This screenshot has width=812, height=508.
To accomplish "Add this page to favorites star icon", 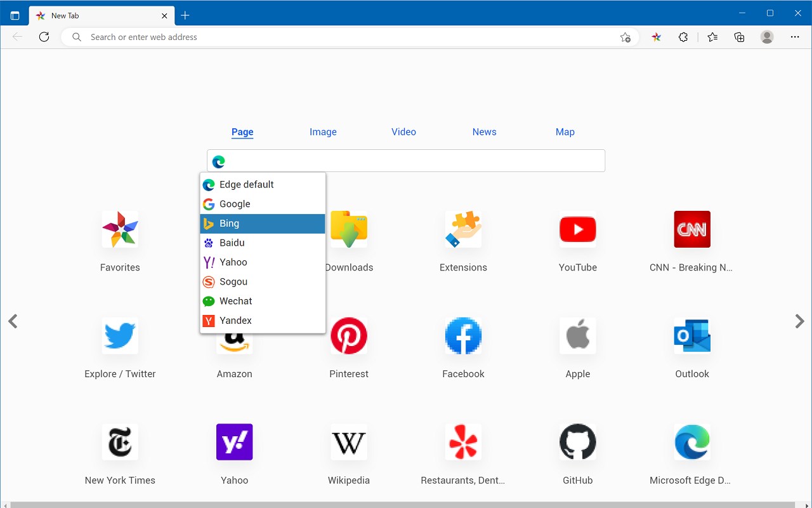I will coord(625,37).
